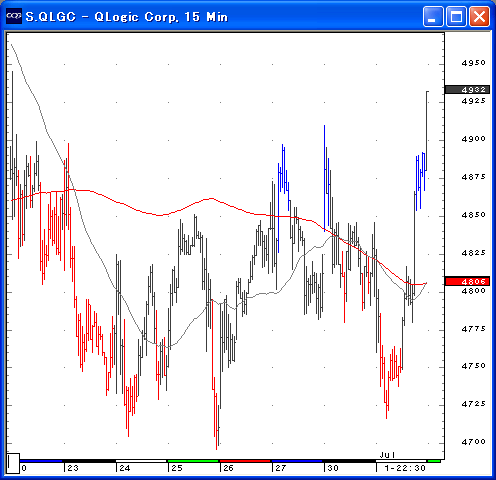Click the red session strip after 26
496x480 pixels.
[x=245, y=461]
